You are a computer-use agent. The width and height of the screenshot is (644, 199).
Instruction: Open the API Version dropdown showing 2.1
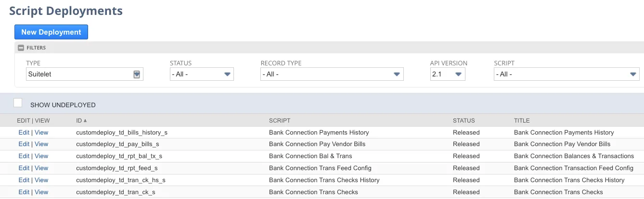tap(448, 74)
